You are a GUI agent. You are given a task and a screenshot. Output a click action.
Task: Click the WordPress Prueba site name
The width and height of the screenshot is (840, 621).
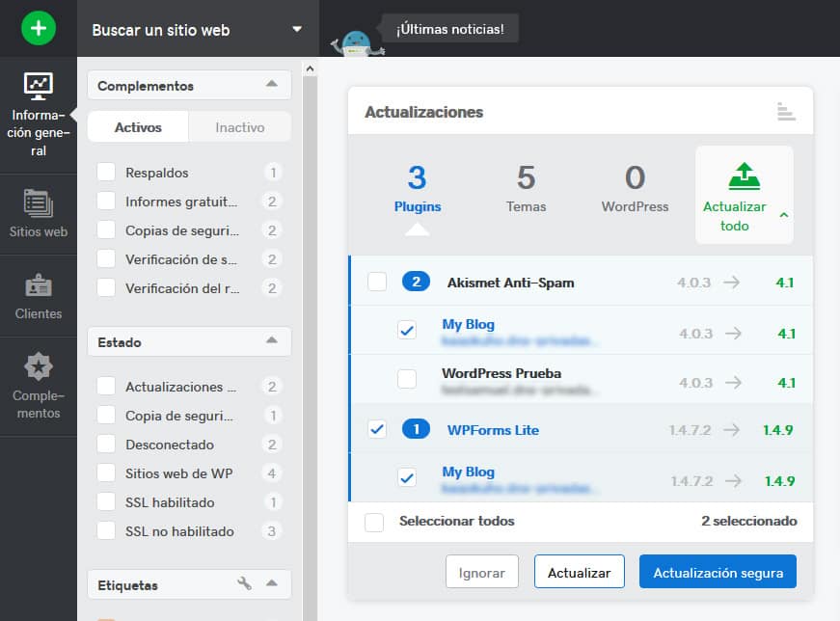click(501, 373)
